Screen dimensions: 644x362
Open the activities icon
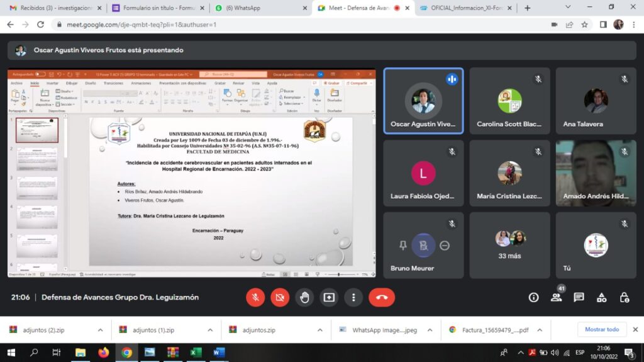pyautogui.click(x=601, y=297)
